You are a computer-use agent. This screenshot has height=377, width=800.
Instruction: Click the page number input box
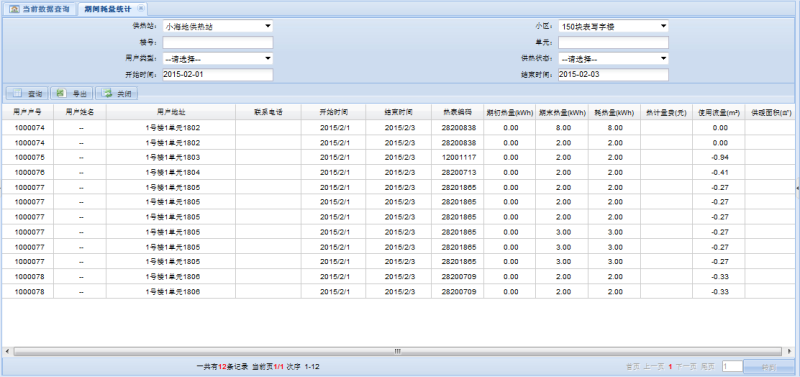pyautogui.click(x=732, y=366)
